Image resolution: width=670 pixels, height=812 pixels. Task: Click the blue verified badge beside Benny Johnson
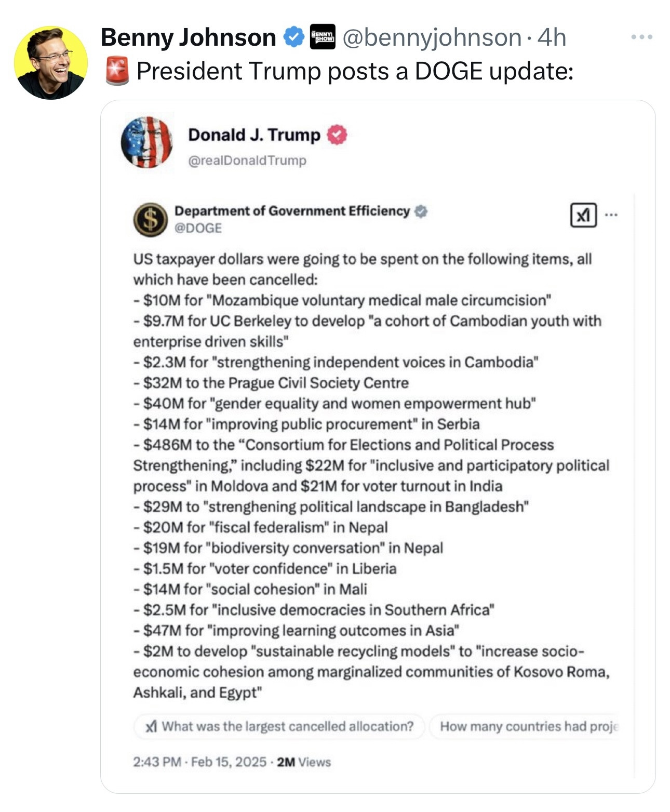[293, 37]
